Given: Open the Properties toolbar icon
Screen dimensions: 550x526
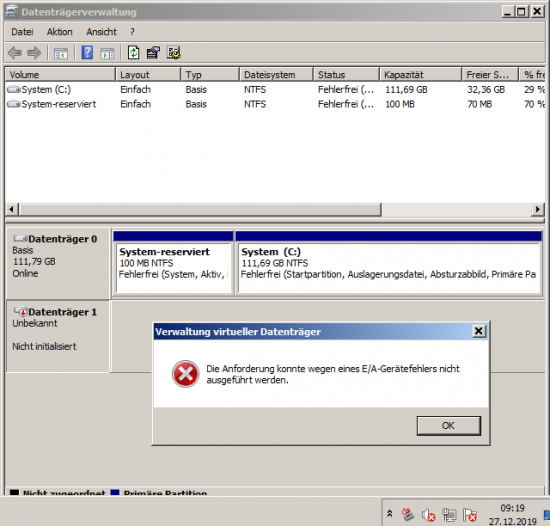Looking at the screenshot, I should click(153, 53).
